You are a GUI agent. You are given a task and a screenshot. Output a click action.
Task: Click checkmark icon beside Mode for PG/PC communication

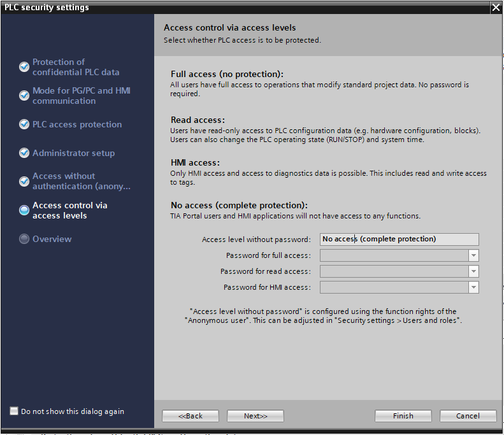24,96
